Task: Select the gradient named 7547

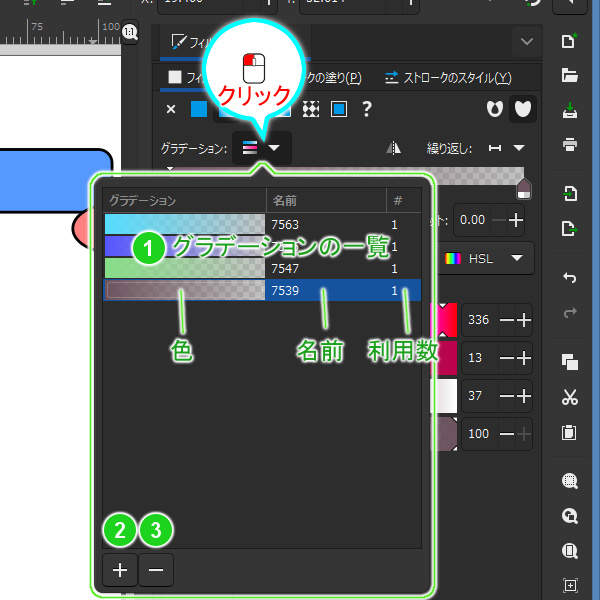Action: (x=262, y=269)
